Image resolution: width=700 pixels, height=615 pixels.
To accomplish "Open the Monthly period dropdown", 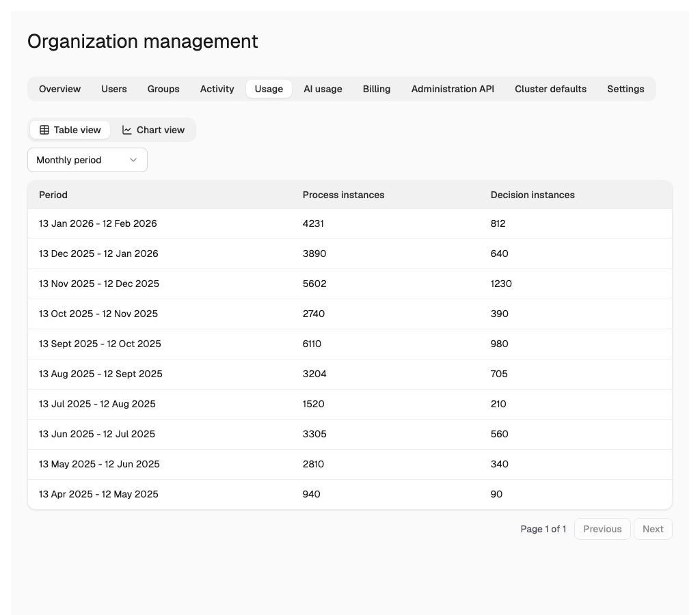I will click(87, 160).
